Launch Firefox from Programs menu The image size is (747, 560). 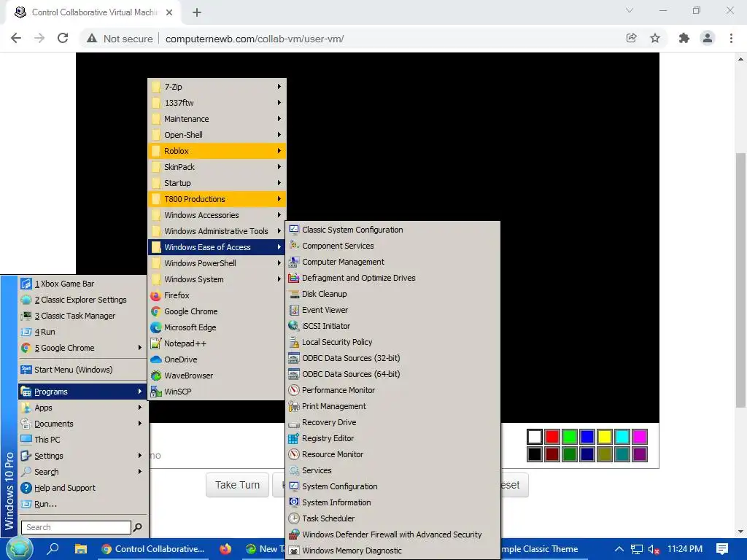point(217,295)
